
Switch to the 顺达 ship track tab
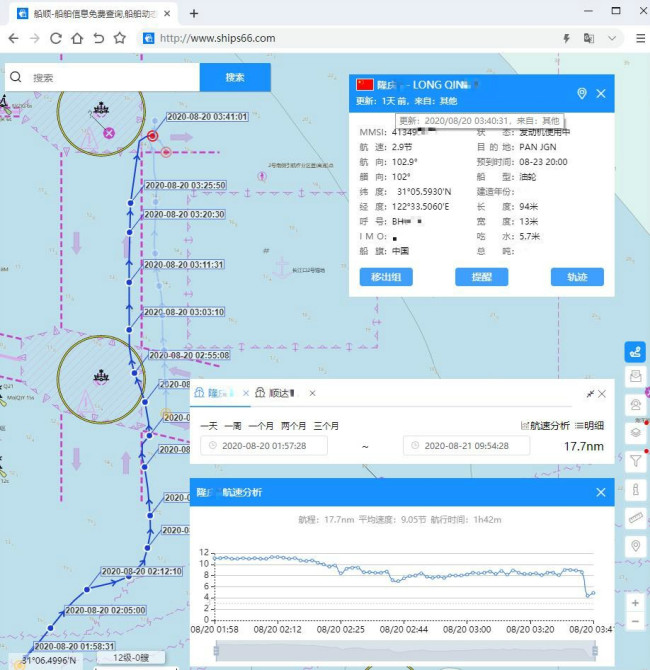[276, 393]
